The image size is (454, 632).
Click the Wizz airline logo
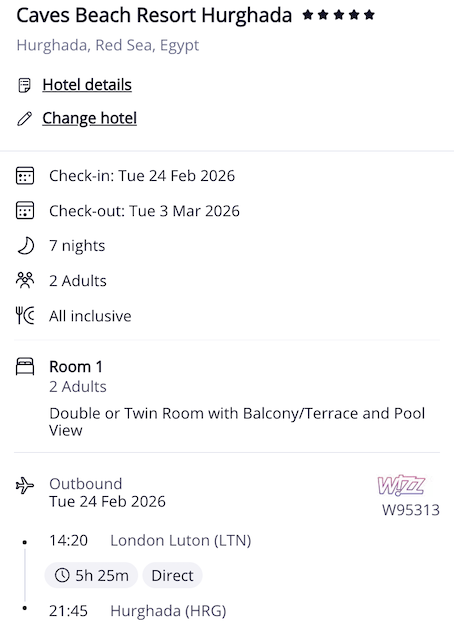coord(401,485)
